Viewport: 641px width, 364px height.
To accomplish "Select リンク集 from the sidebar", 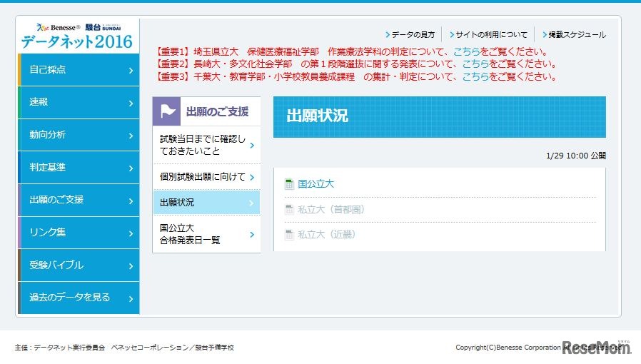I will [x=77, y=233].
